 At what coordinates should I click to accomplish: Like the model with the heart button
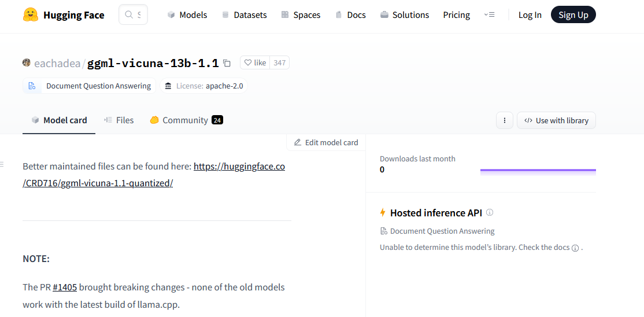[x=255, y=62]
